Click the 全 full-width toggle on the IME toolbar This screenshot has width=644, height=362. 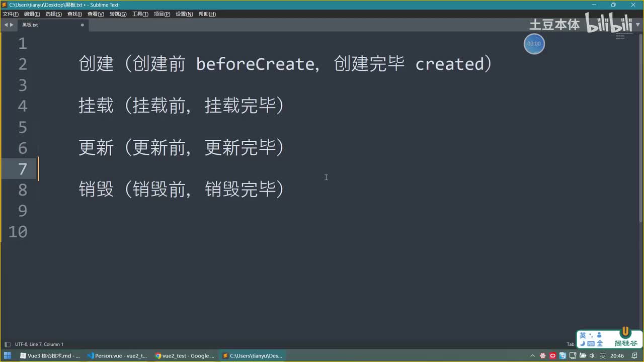coord(600,343)
